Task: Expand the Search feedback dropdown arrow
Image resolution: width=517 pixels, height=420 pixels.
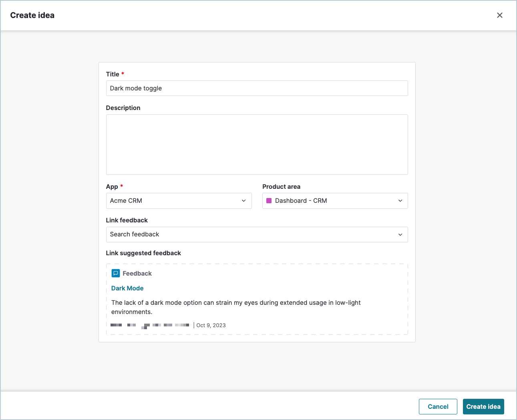Action: tap(400, 234)
